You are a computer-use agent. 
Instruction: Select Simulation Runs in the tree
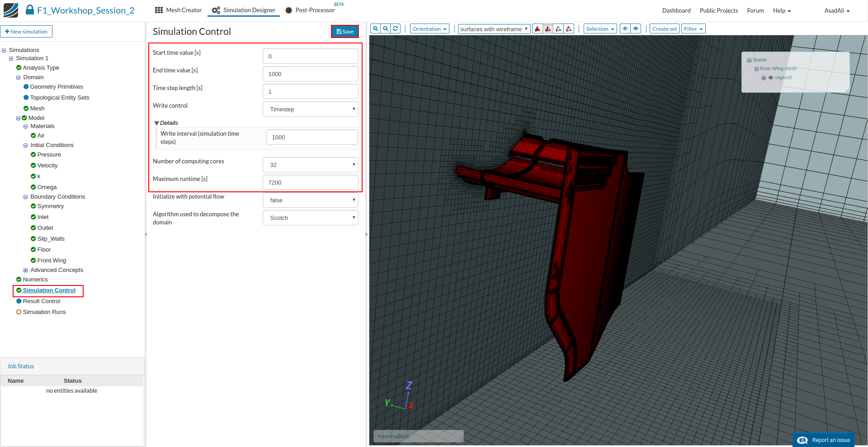pyautogui.click(x=44, y=312)
